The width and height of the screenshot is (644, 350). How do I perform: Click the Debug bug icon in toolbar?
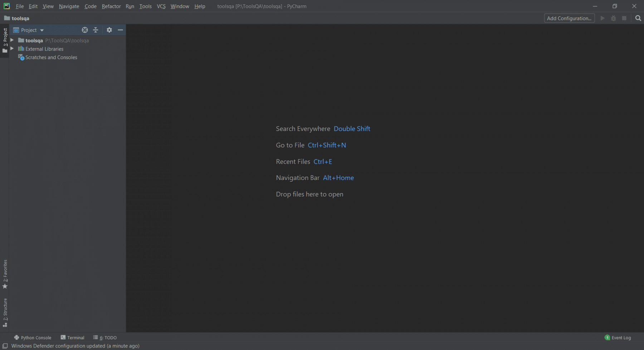click(x=613, y=18)
